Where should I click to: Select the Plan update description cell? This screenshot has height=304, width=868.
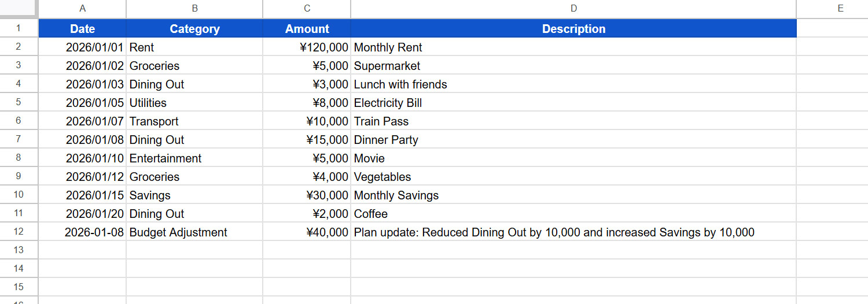tap(573, 232)
